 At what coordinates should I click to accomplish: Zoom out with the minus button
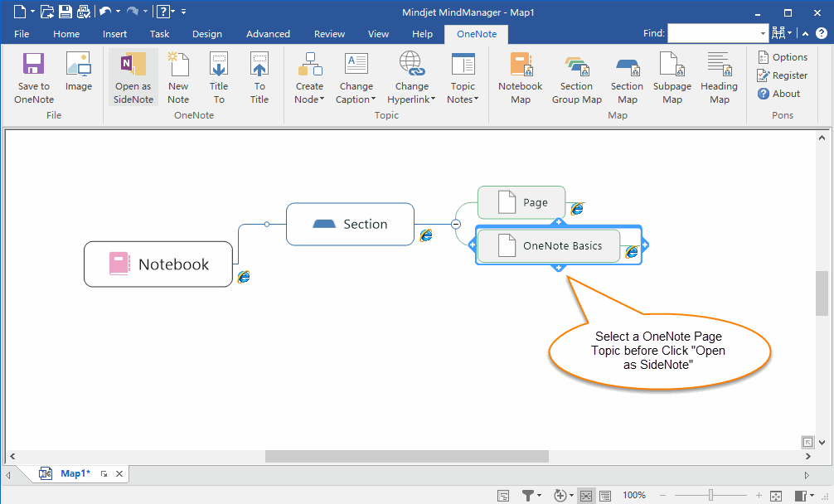tap(662, 496)
